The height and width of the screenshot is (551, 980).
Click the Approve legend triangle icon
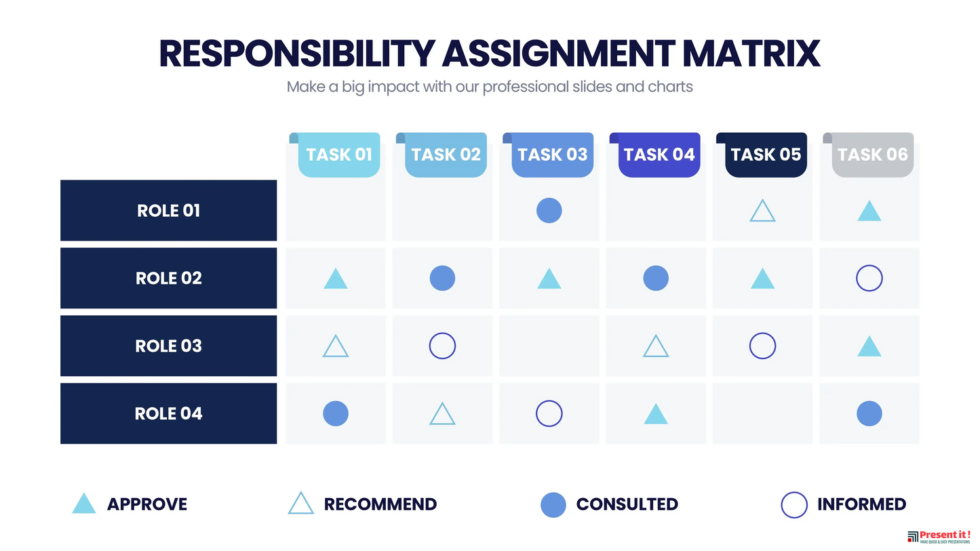click(84, 504)
